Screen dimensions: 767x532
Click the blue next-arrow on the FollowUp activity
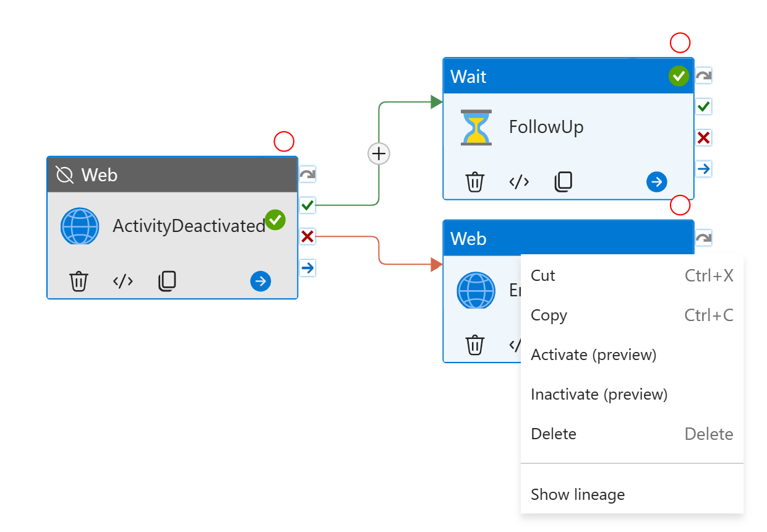pos(656,181)
